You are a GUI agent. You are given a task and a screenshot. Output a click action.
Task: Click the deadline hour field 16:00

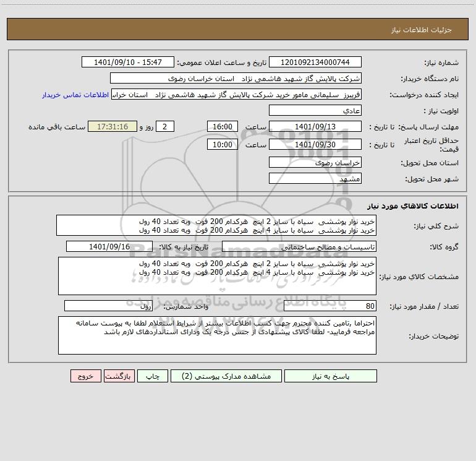[x=222, y=126]
